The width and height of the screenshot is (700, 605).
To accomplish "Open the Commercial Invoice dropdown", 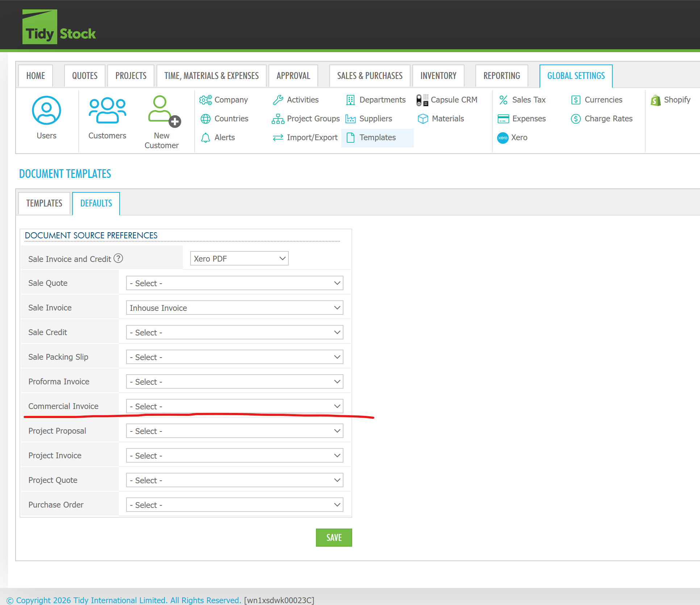I will (x=235, y=406).
